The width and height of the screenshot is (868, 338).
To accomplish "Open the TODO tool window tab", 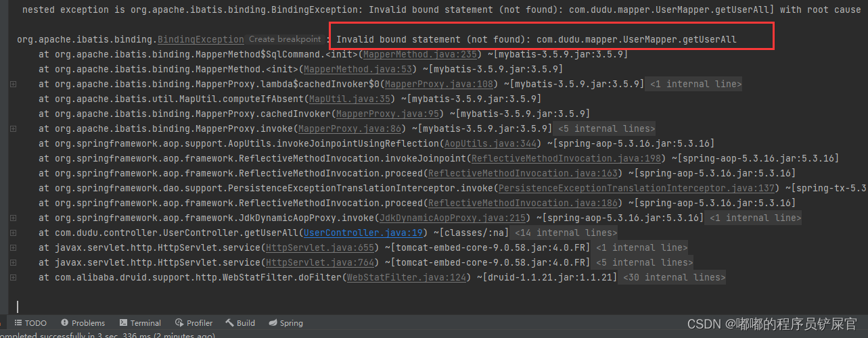I will click(30, 323).
